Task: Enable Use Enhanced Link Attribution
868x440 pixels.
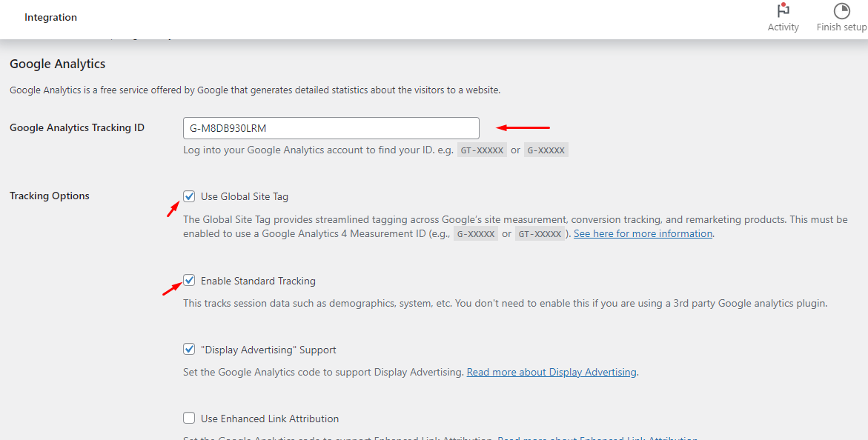Action: tap(189, 418)
